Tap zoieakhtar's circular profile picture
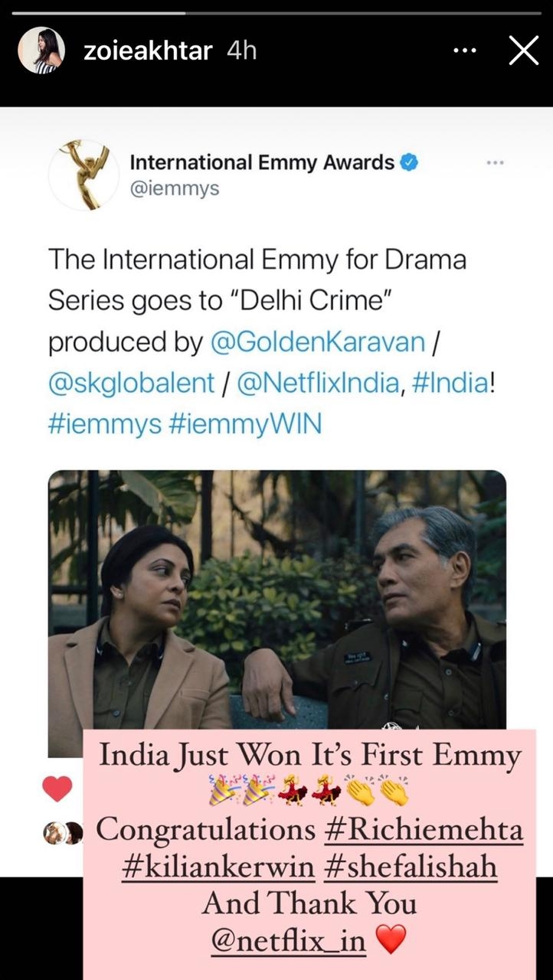Image resolution: width=553 pixels, height=980 pixels. coord(42,49)
